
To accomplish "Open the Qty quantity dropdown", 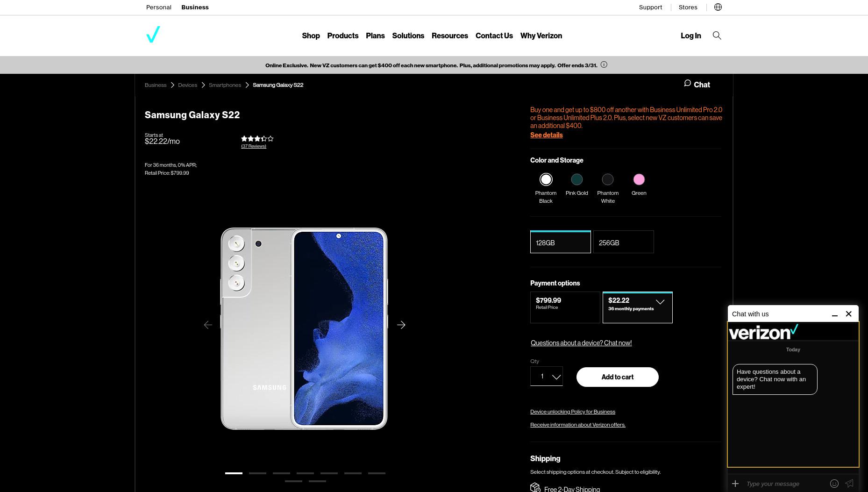I will pyautogui.click(x=547, y=376).
